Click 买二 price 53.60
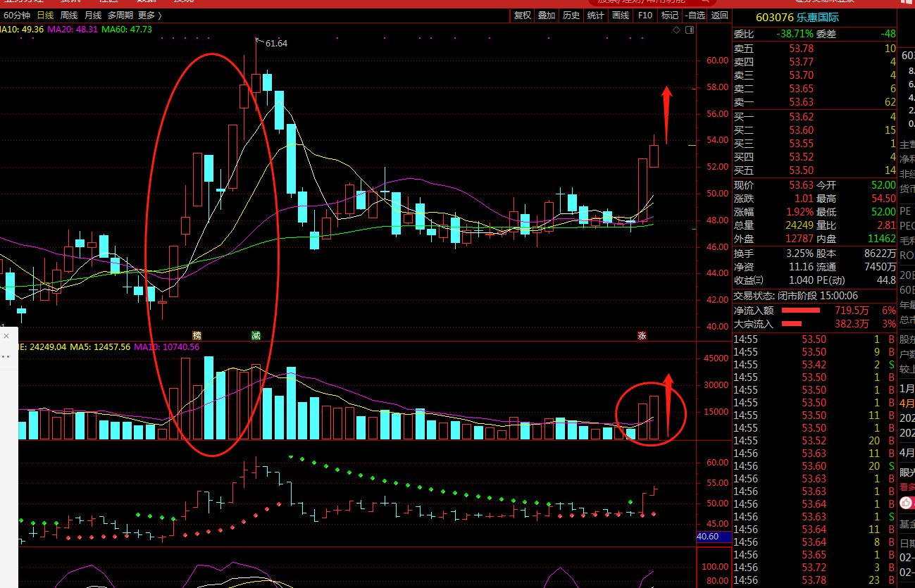915x588 pixels. coord(802,130)
